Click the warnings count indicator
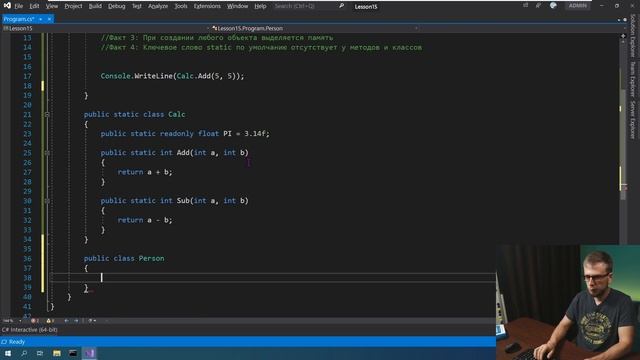640x360 pixels. 50,321
